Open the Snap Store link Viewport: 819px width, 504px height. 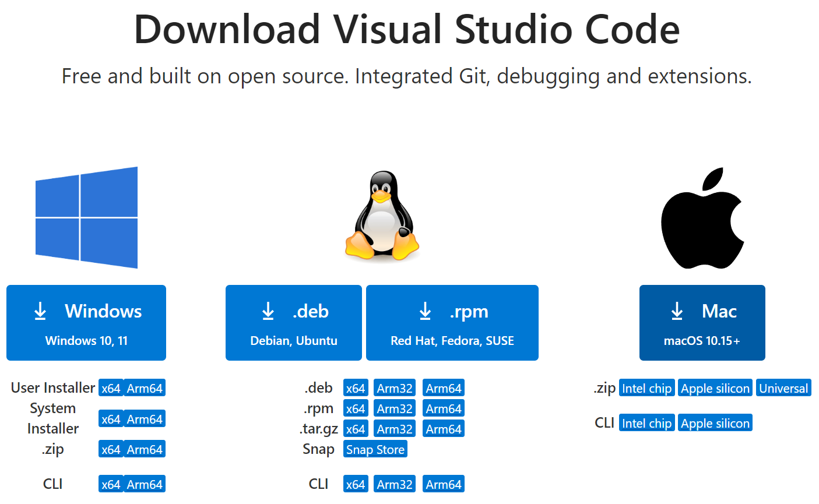pyautogui.click(x=375, y=449)
